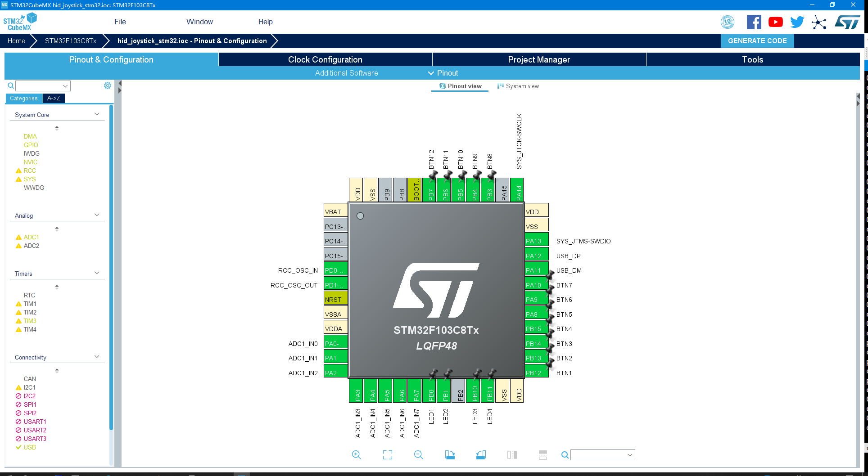Click the pin search magnifier icon
Screen dimensions: 868x476
[565, 455]
